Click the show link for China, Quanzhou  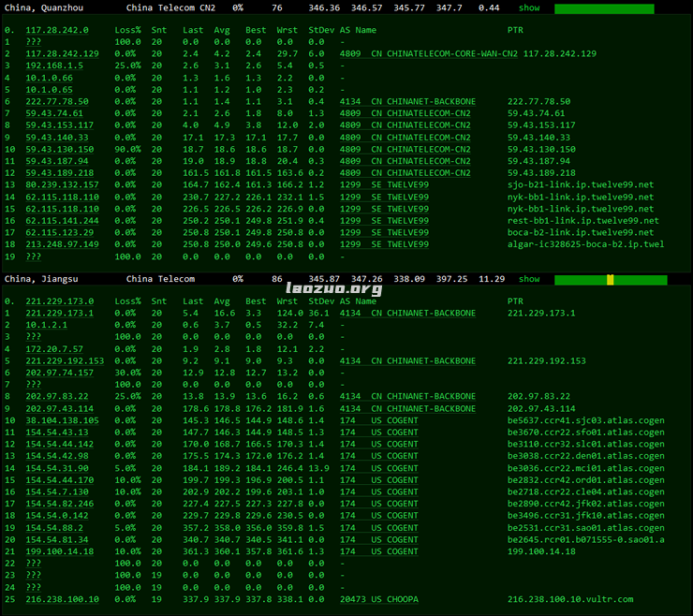[x=529, y=7]
